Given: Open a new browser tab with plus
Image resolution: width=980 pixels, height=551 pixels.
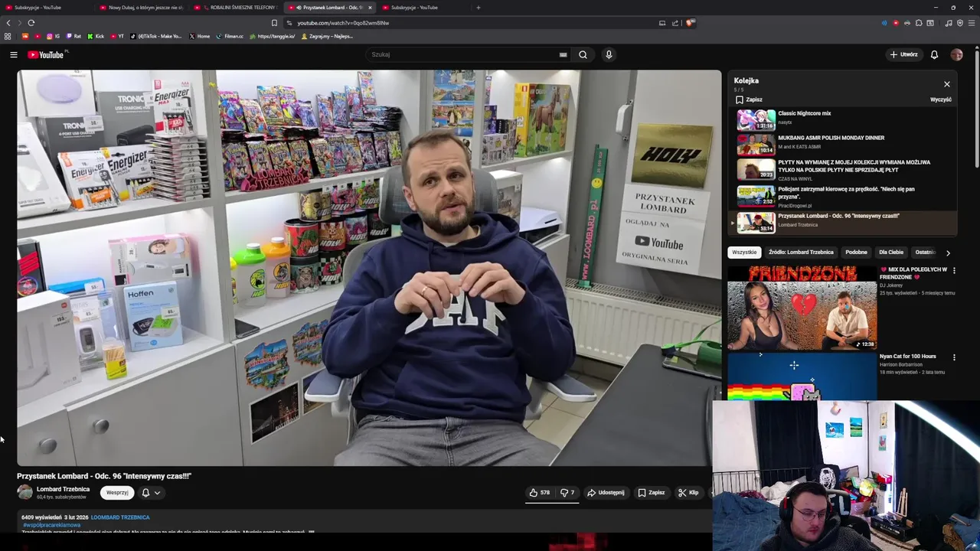Looking at the screenshot, I should 479,8.
